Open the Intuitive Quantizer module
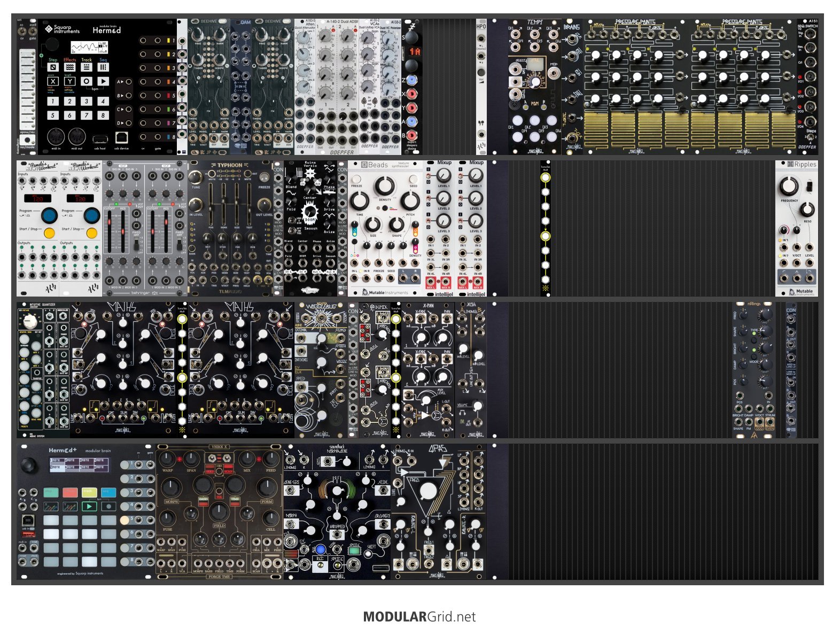Screen dimensions: 840x628 43,370
